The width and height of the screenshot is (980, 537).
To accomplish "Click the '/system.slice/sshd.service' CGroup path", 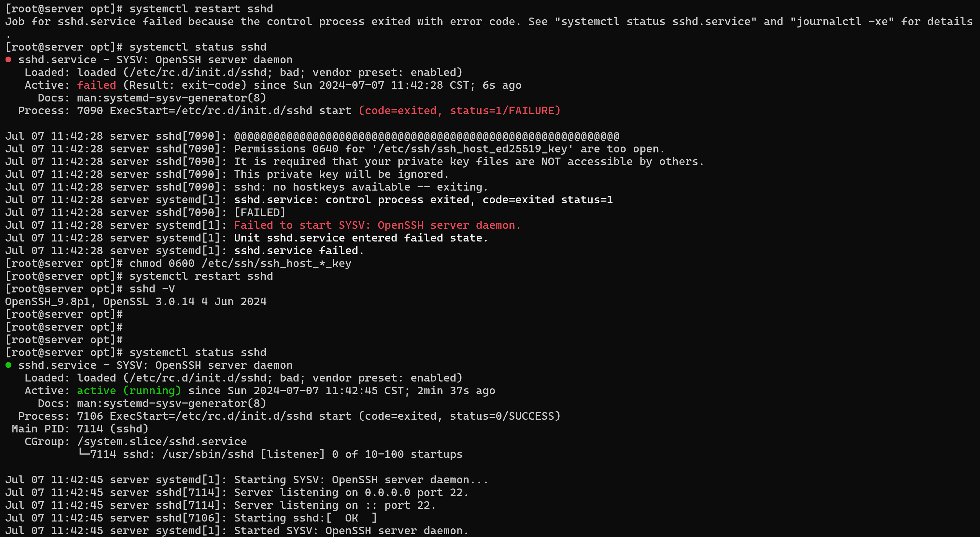I will point(162,442).
